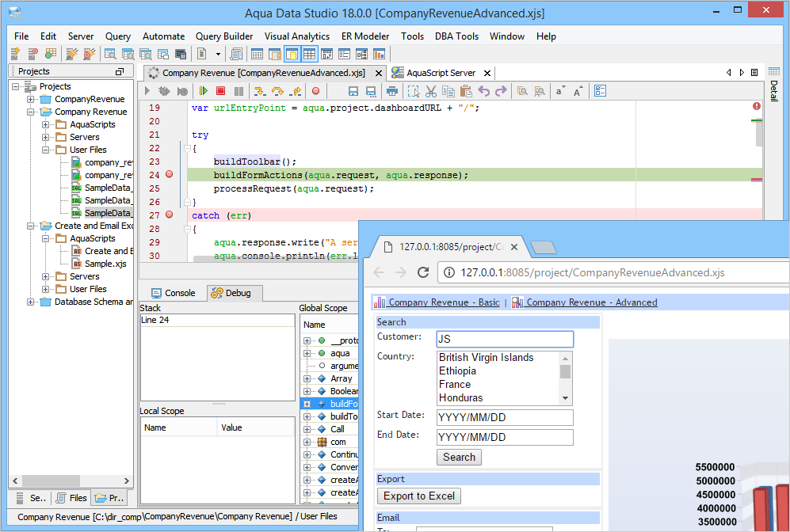790x532 pixels.
Task: Toggle the highlighted grid layout button in main toolbar
Action: pos(309,54)
